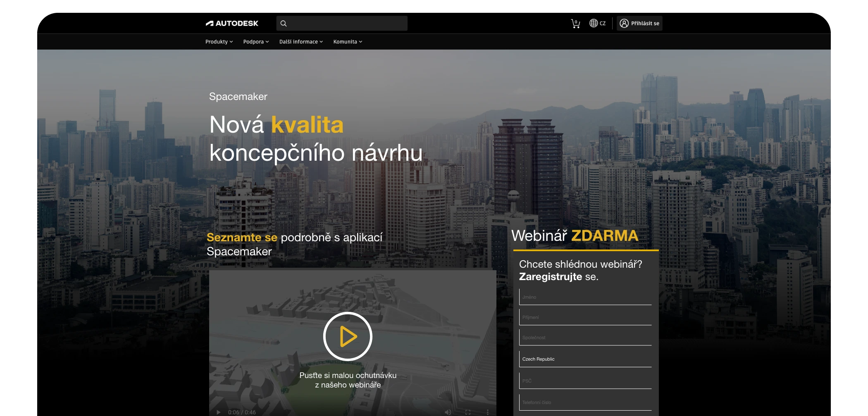Image resolution: width=868 pixels, height=416 pixels.
Task: Click the Telefonní číslo input field
Action: [x=585, y=402]
